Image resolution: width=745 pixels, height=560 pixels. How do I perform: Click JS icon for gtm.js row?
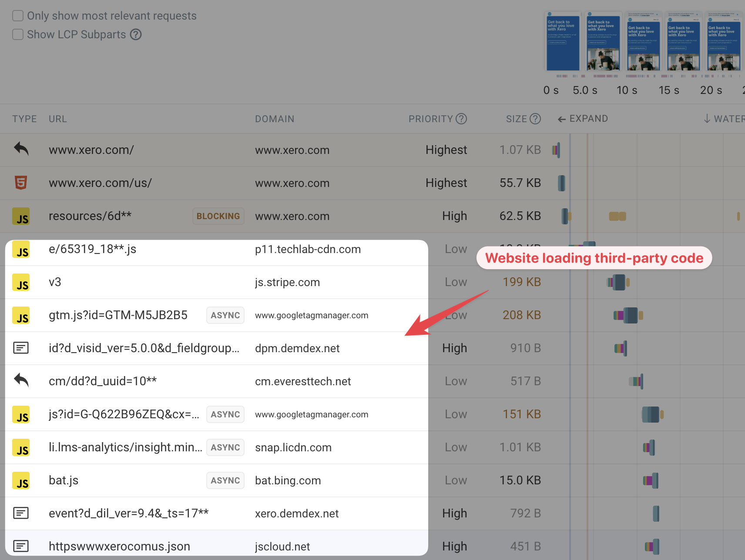21,315
